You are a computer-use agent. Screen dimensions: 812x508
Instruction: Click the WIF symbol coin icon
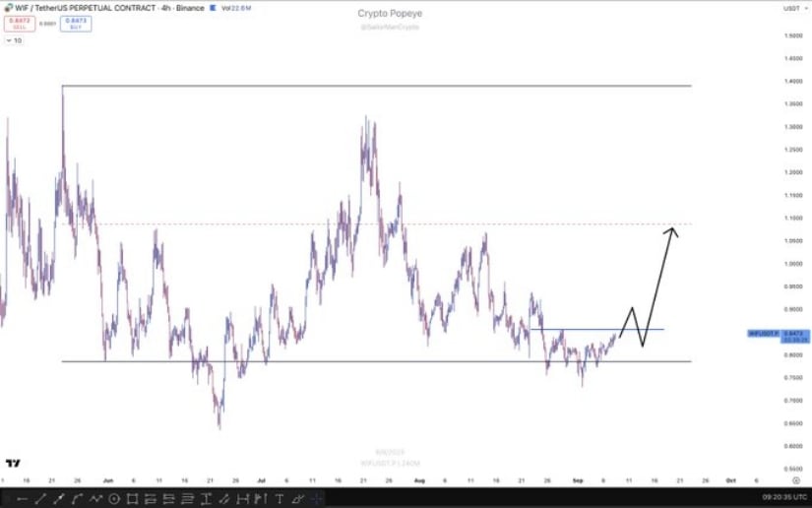(x=8, y=8)
